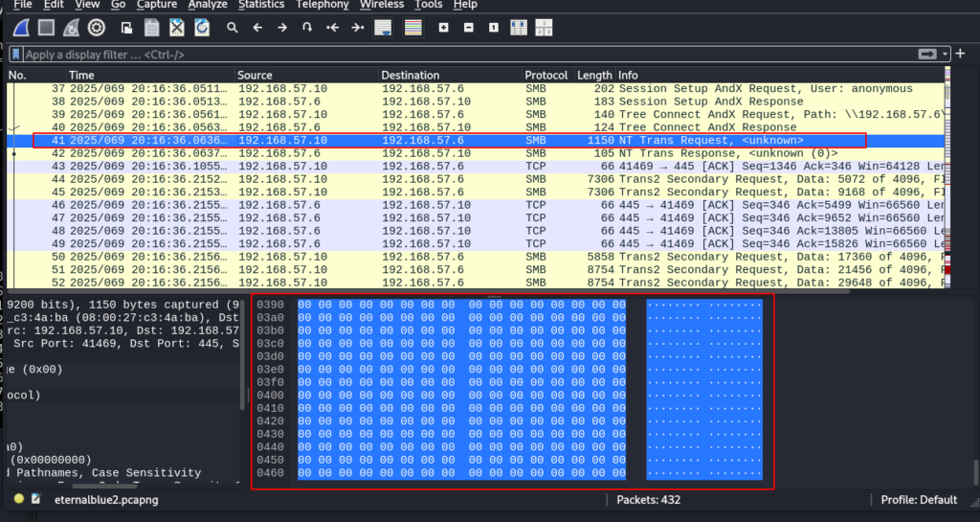Open the Help menu
The height and width of the screenshot is (522, 980).
point(465,5)
